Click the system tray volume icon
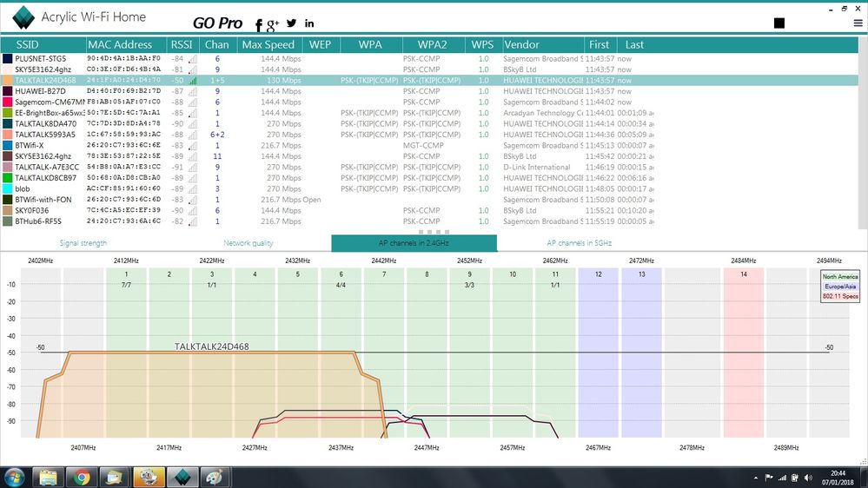This screenshot has width=868, height=488. pyautogui.click(x=808, y=478)
